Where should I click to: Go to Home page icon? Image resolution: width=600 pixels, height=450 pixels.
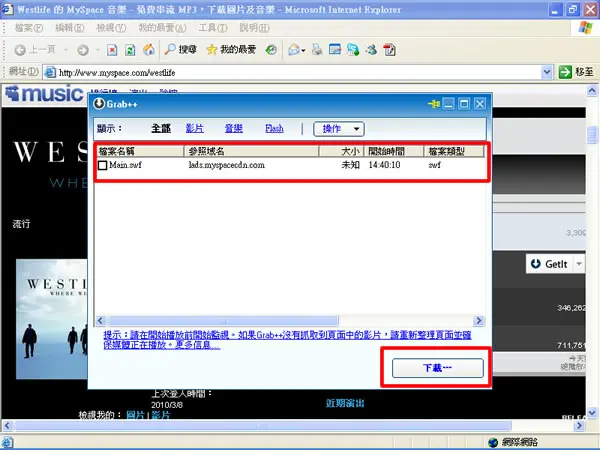point(149,50)
